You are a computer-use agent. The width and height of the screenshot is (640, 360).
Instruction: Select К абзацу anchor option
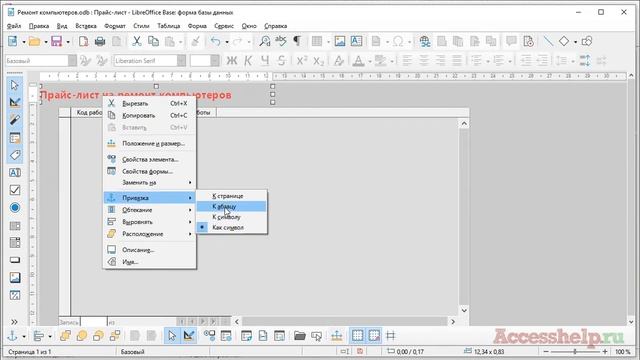pos(232,207)
